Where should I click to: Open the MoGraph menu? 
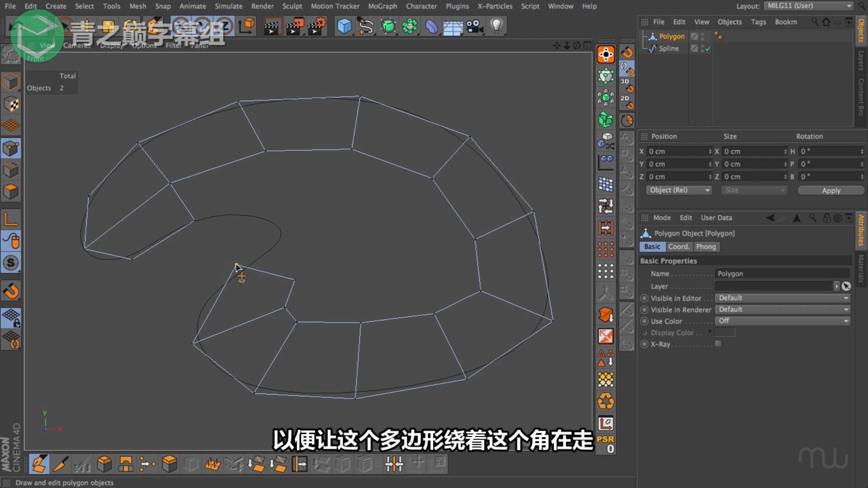[382, 6]
